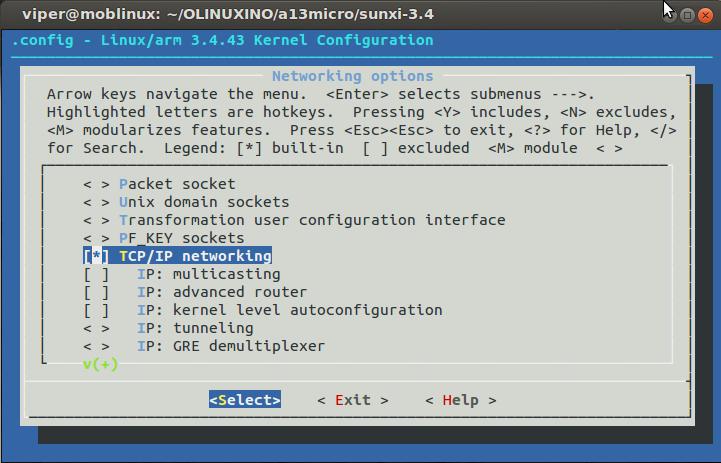
Task: Click the Kernel Configuration header text
Action: (x=223, y=40)
